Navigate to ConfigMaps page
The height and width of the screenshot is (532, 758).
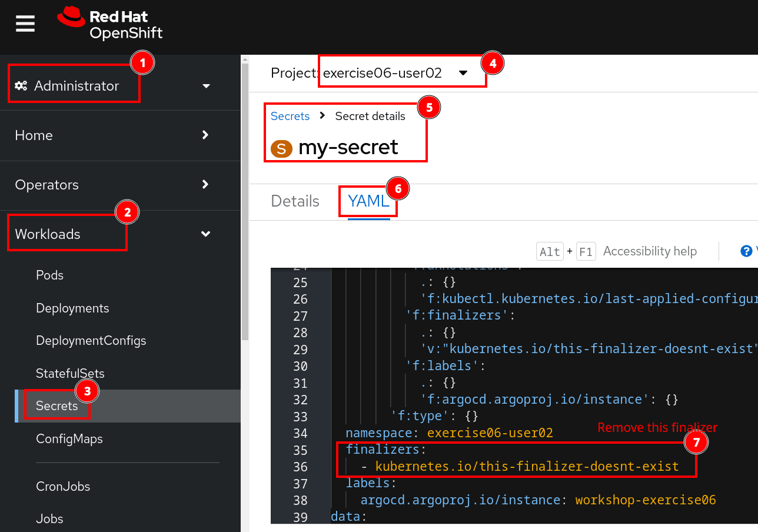click(x=69, y=439)
